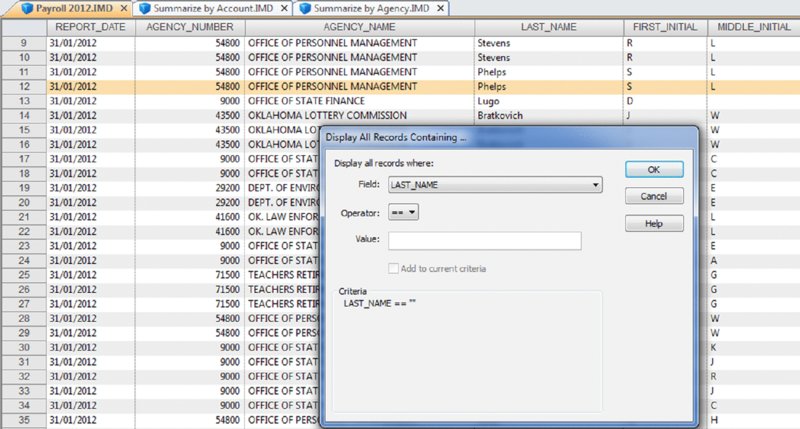The width and height of the screenshot is (800, 429).
Task: Open Help for the dialog
Action: (654, 223)
